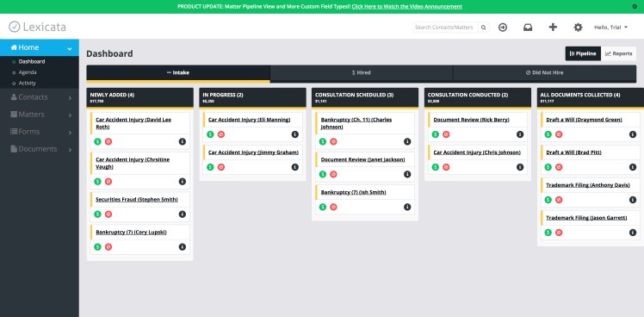Dismiss the product update banner
The width and height of the screenshot is (644, 317).
[x=635, y=7]
